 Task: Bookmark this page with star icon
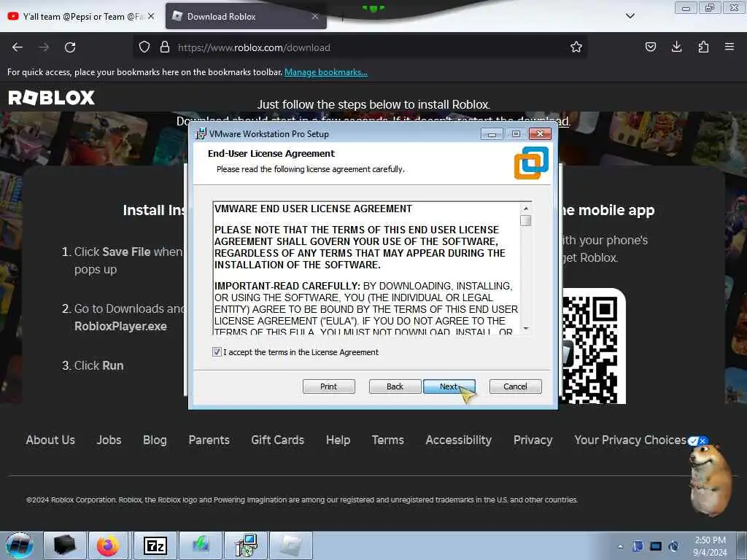[x=576, y=47]
